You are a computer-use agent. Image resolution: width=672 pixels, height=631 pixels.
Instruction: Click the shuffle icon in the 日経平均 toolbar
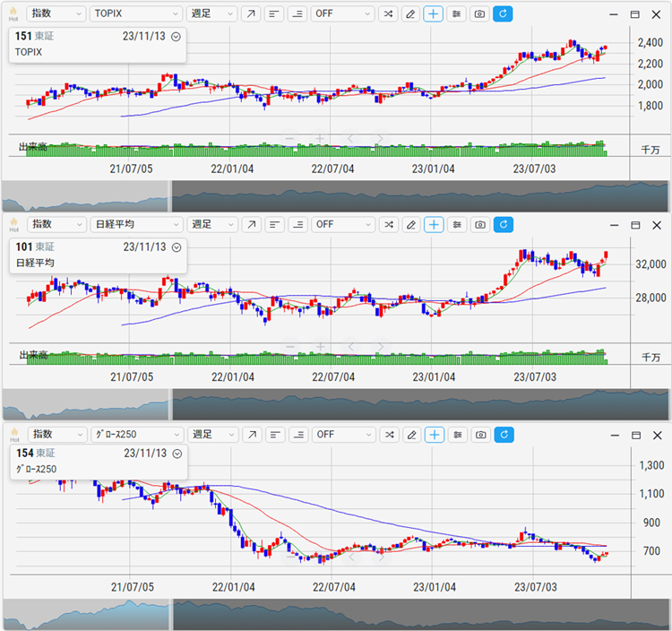(x=387, y=224)
